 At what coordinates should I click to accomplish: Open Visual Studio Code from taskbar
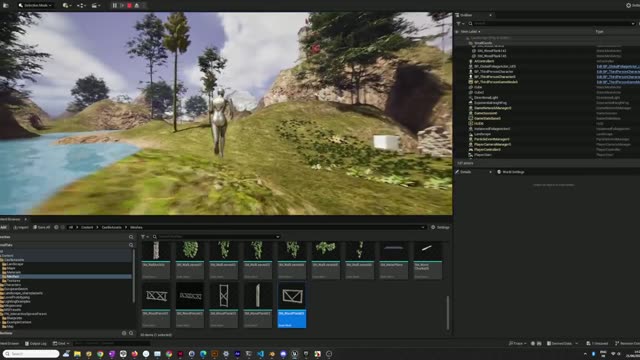(260, 354)
